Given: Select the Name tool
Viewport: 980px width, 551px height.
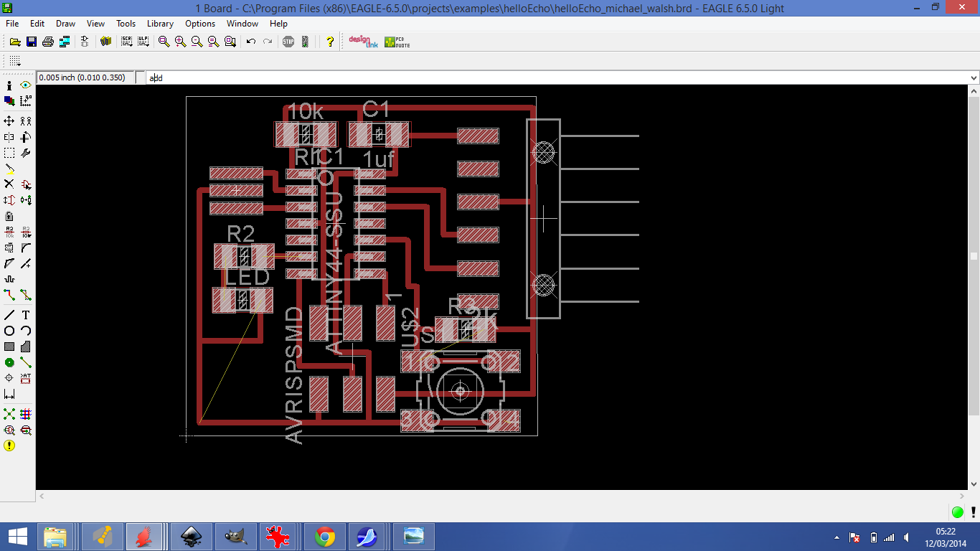Looking at the screenshot, I should [x=9, y=232].
